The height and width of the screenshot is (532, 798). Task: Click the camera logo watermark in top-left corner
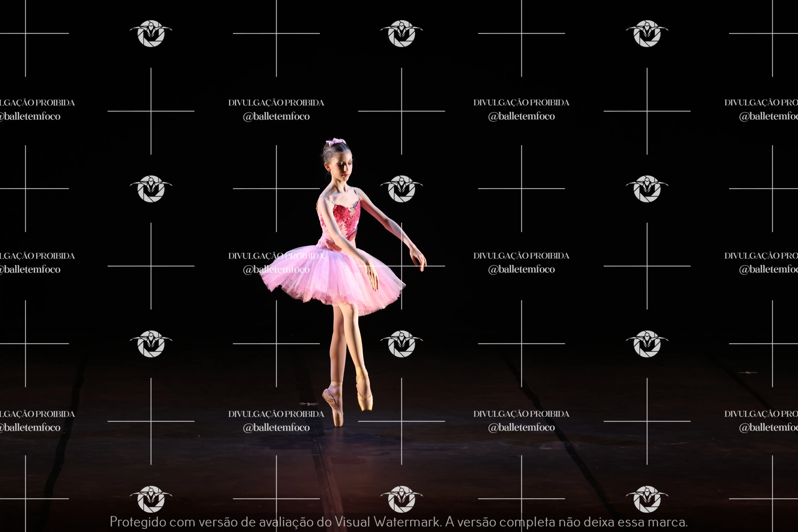tap(151, 33)
